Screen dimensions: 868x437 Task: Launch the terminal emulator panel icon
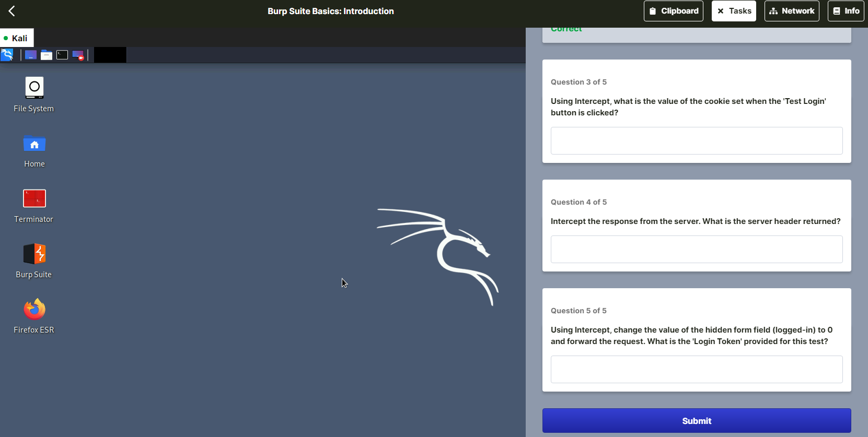pos(62,55)
